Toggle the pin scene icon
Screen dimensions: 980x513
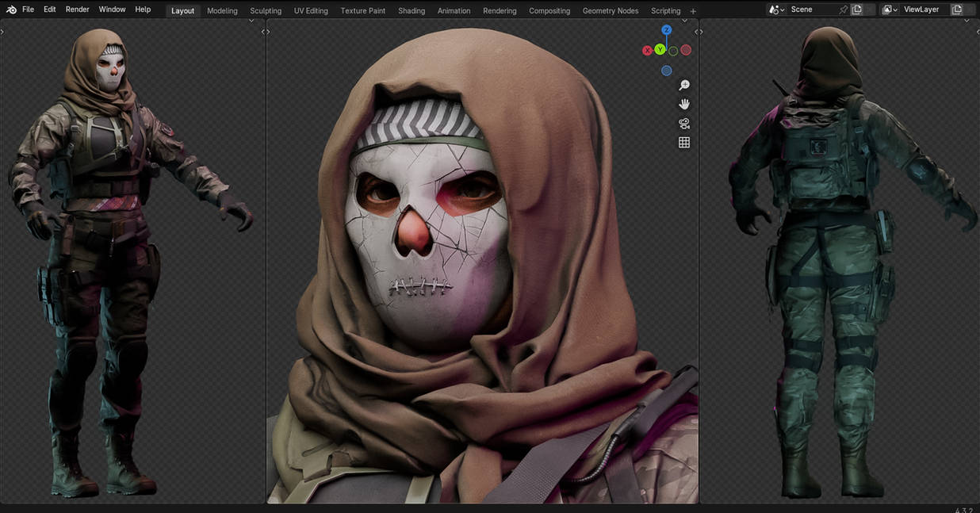(844, 10)
